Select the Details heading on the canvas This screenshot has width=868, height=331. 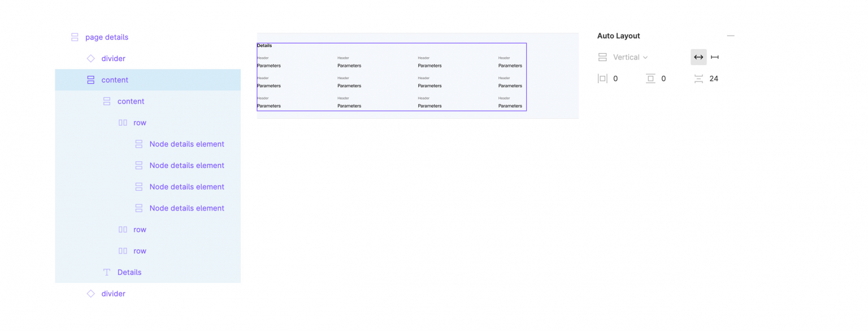tap(264, 45)
